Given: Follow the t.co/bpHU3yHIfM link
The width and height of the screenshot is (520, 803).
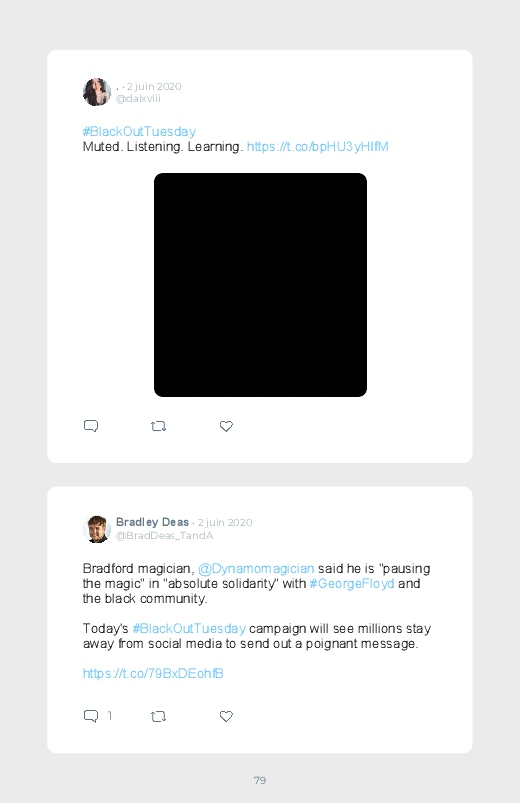Looking at the screenshot, I should [x=318, y=146].
